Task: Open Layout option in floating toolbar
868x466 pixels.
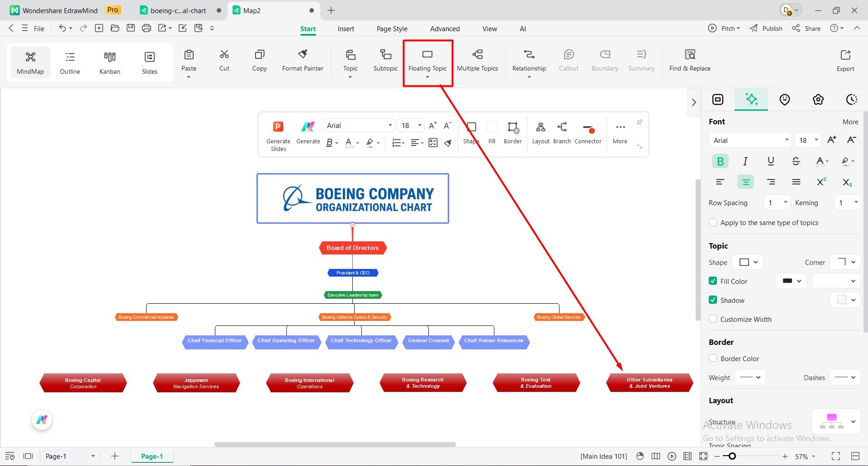Action: coord(541,133)
